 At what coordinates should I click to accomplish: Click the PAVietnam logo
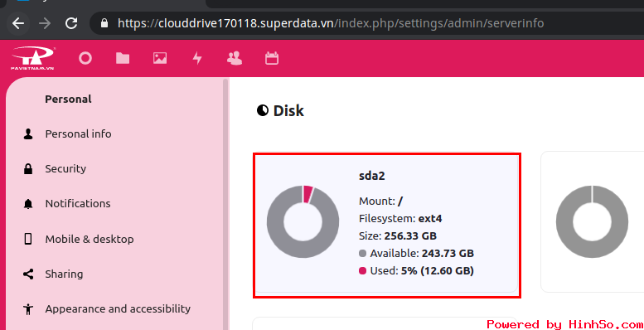(x=33, y=58)
